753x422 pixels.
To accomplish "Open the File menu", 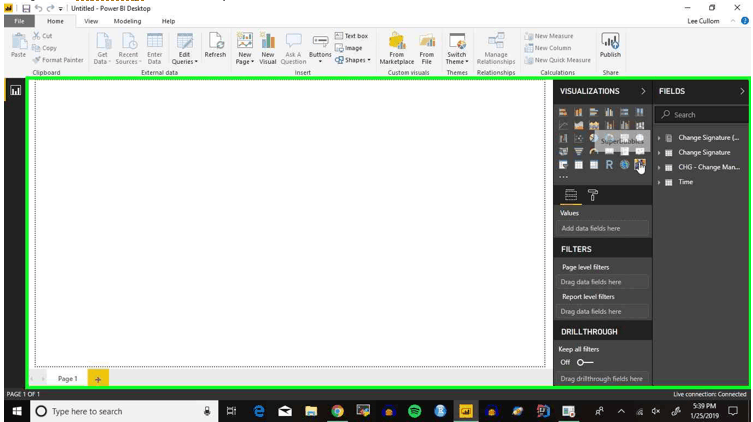I will tap(19, 21).
